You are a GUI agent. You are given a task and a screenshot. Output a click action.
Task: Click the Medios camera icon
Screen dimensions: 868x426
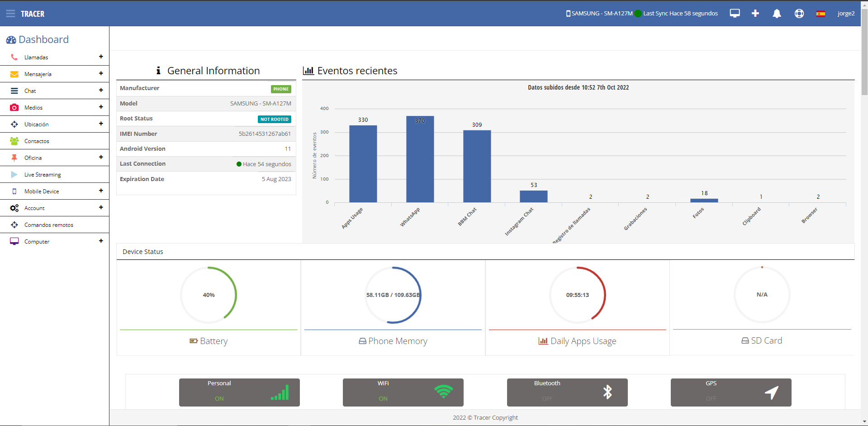coord(14,108)
